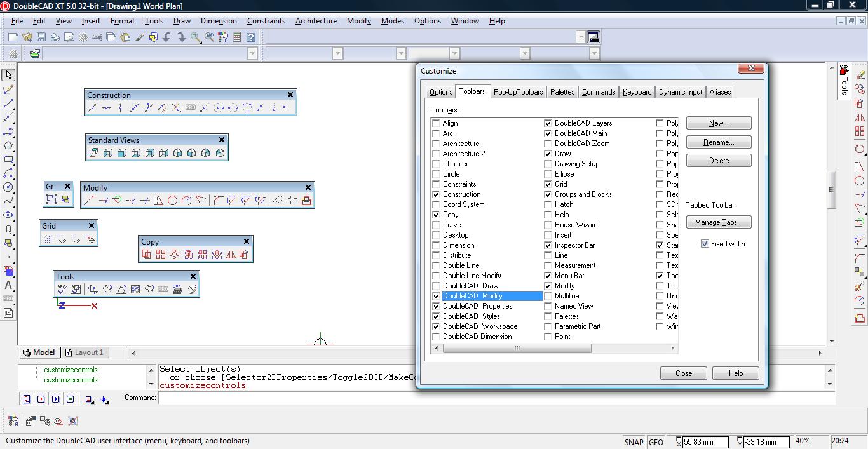The height and width of the screenshot is (449, 868).
Task: Click the spell check icon in the Tools toolbar
Action: [62, 290]
